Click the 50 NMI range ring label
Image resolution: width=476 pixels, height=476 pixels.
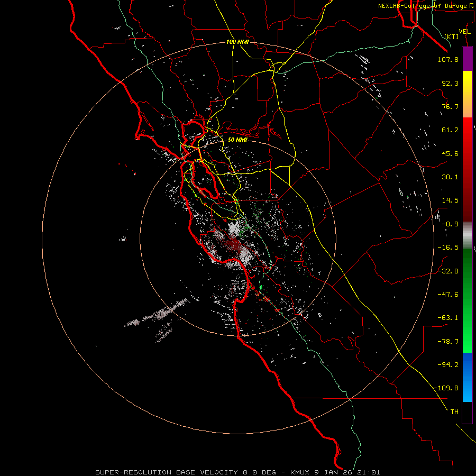tap(237, 140)
